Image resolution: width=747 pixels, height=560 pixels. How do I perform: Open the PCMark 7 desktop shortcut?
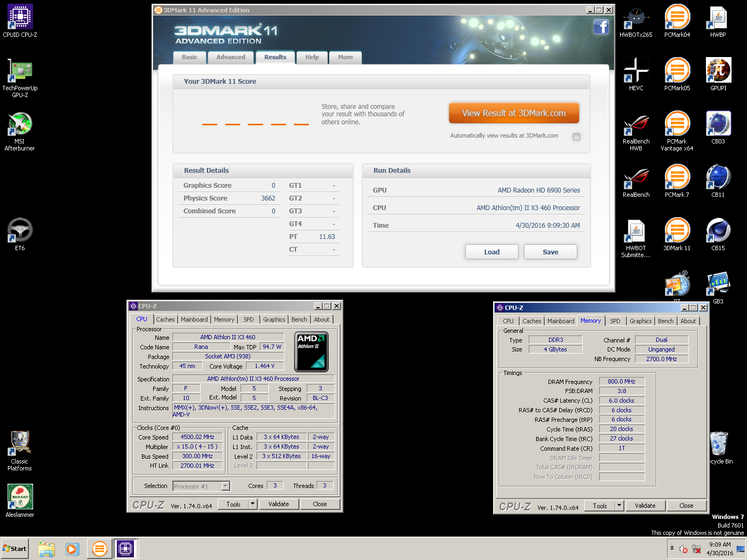click(677, 181)
